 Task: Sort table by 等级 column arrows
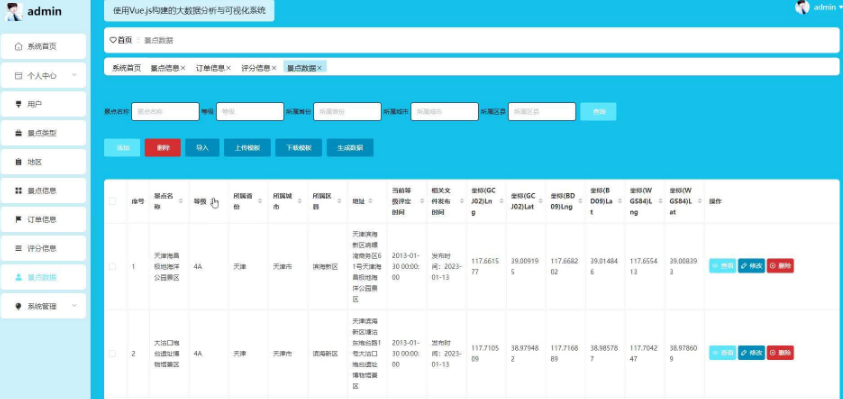(213, 201)
